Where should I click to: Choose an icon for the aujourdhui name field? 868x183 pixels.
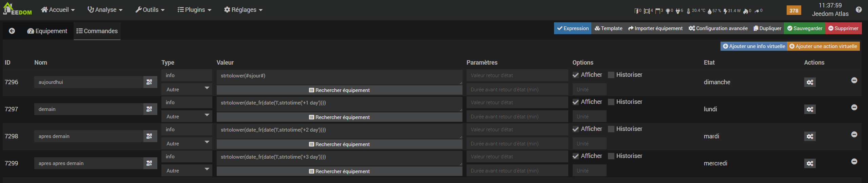tap(149, 82)
